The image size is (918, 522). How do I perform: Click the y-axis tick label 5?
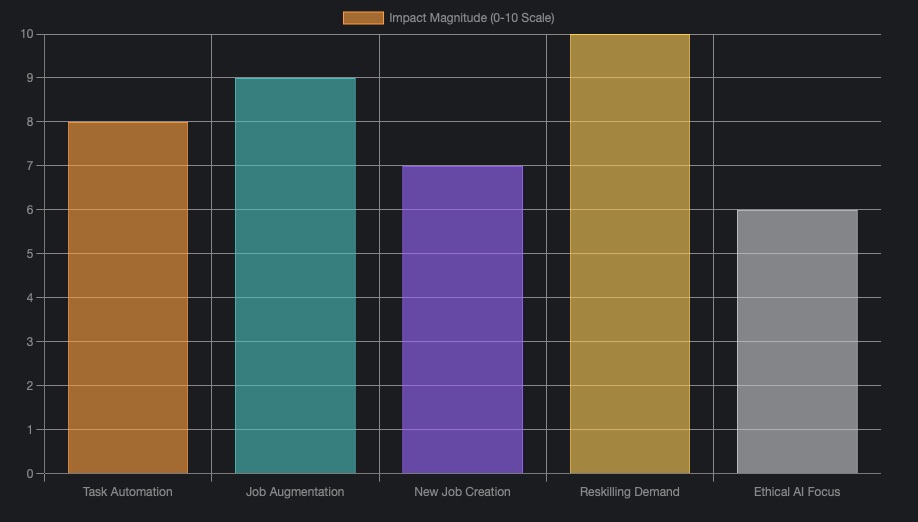(x=29, y=254)
